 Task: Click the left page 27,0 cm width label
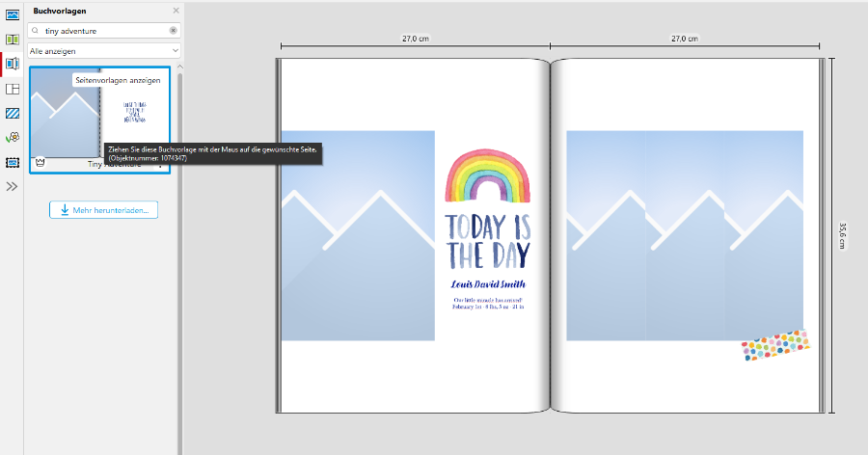416,39
